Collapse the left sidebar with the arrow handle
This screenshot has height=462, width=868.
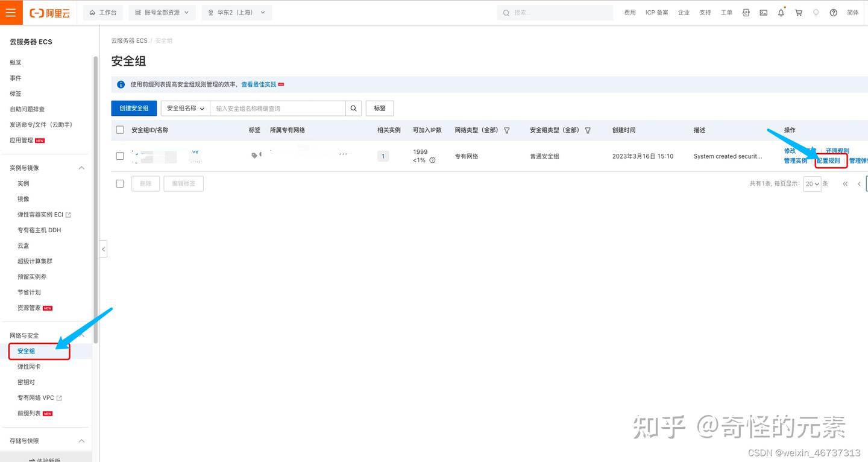click(x=103, y=248)
